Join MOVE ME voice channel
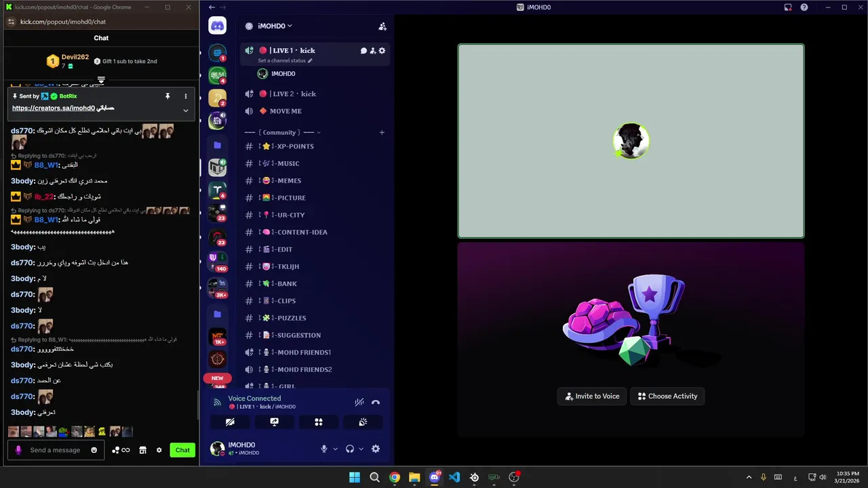The height and width of the screenshot is (488, 868). (x=315, y=111)
